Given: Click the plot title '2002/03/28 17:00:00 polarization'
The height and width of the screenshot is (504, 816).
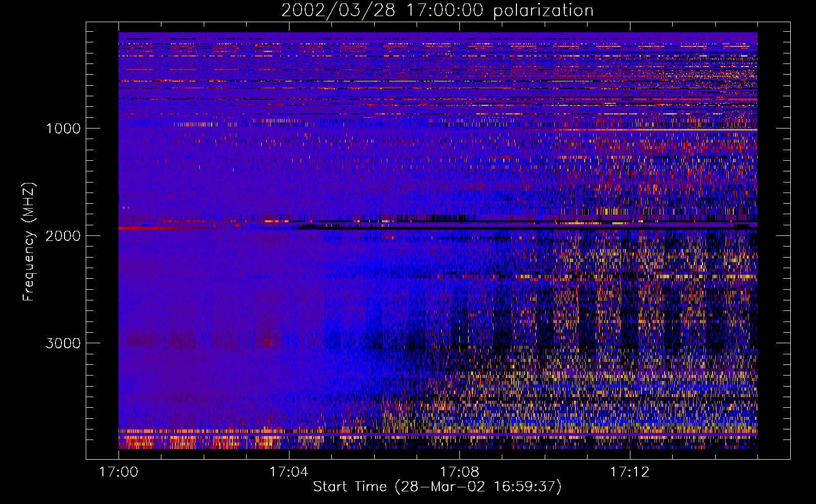Looking at the screenshot, I should pos(437,11).
